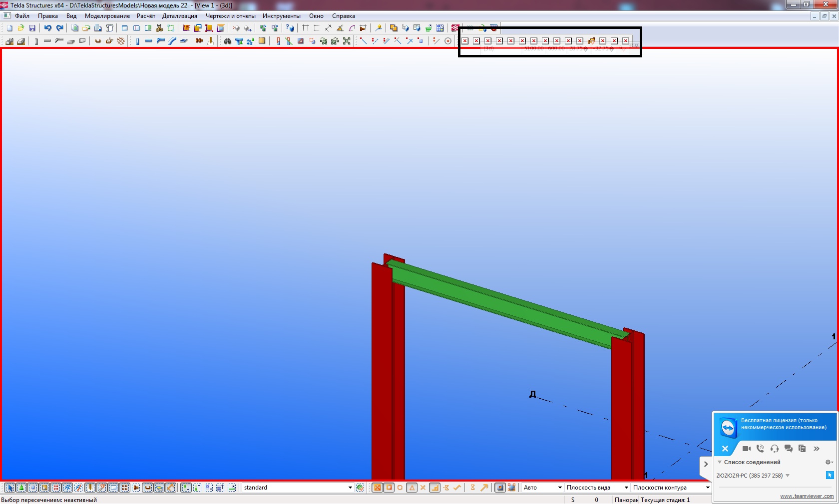
Task: Select the steel beam tool
Action: click(149, 41)
